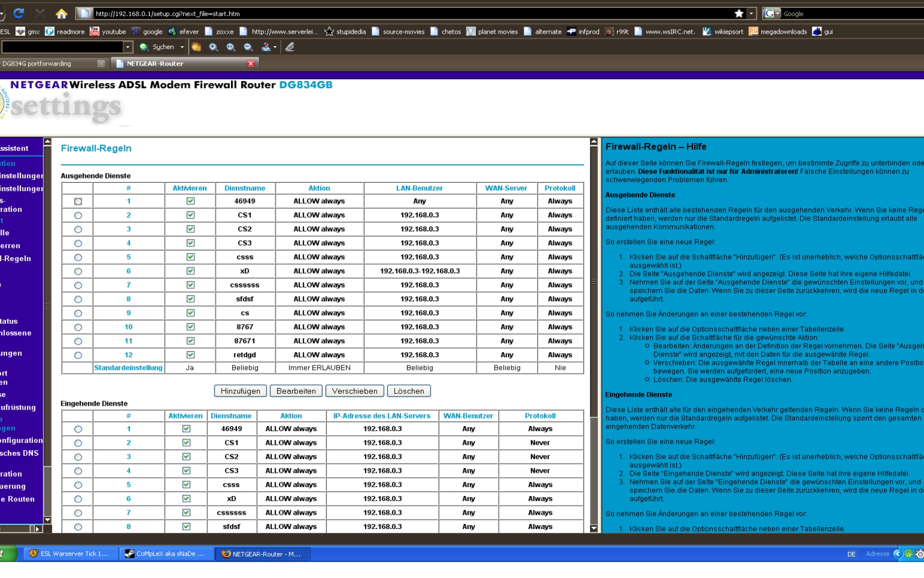The image size is (924, 578).
Task: Select outgoing rule 2 radio button
Action: 78,216
